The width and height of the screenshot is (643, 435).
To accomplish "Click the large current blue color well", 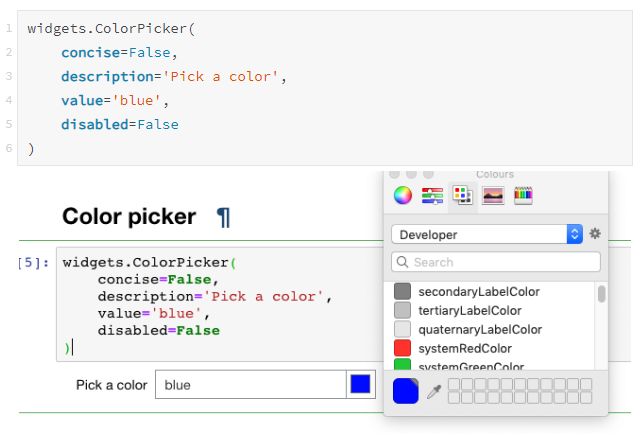I will coord(406,391).
